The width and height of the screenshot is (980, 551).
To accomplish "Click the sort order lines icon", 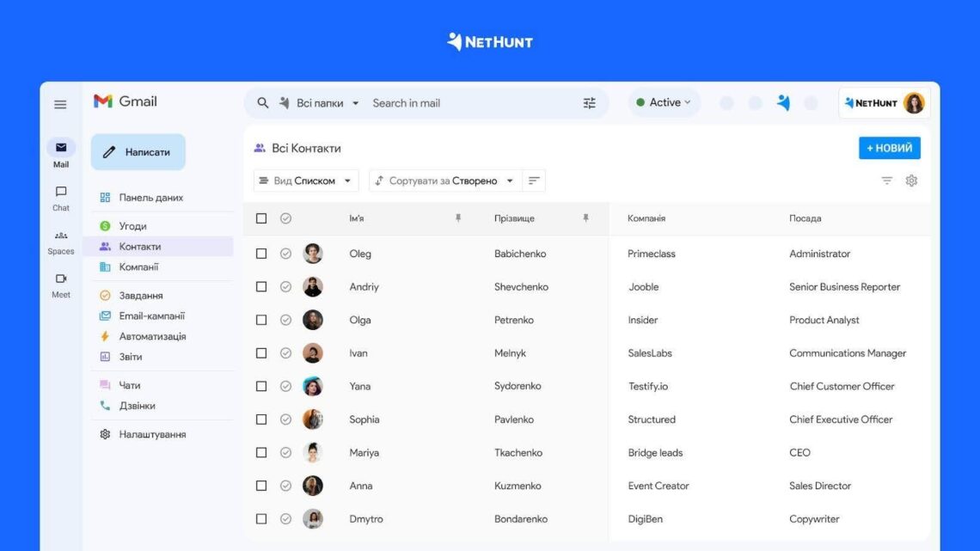I will click(534, 181).
